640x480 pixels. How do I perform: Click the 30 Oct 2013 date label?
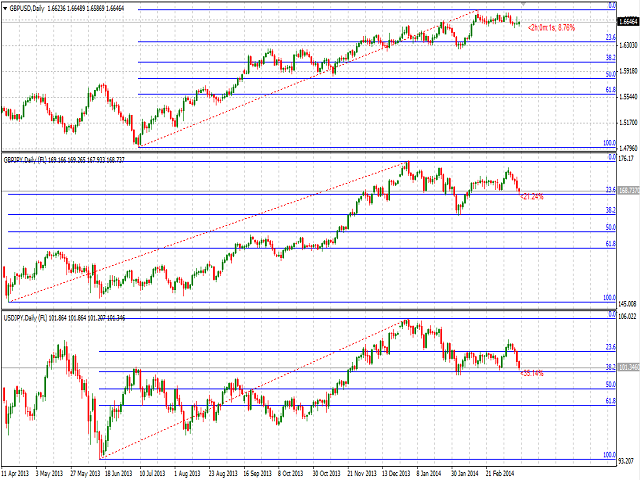pos(327,473)
